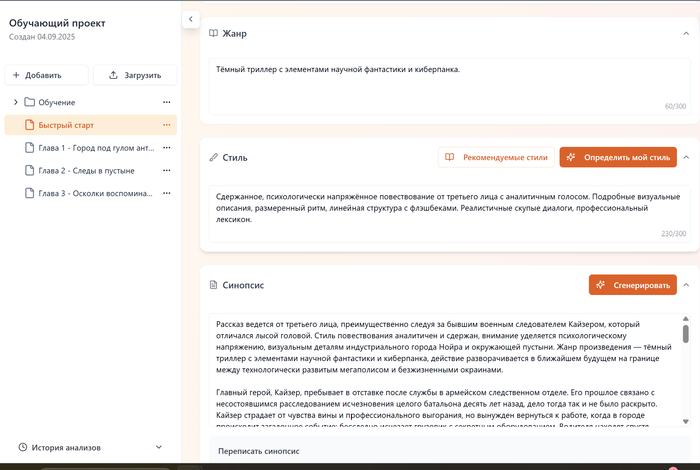The image size is (700, 470).
Task: Expand the Обучение folder tree arrow
Action: 15,102
